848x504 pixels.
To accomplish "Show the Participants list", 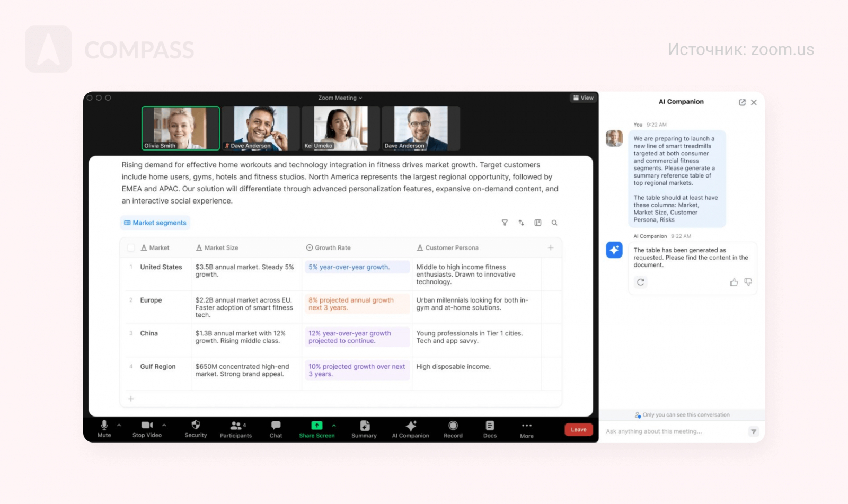I will pyautogui.click(x=236, y=429).
